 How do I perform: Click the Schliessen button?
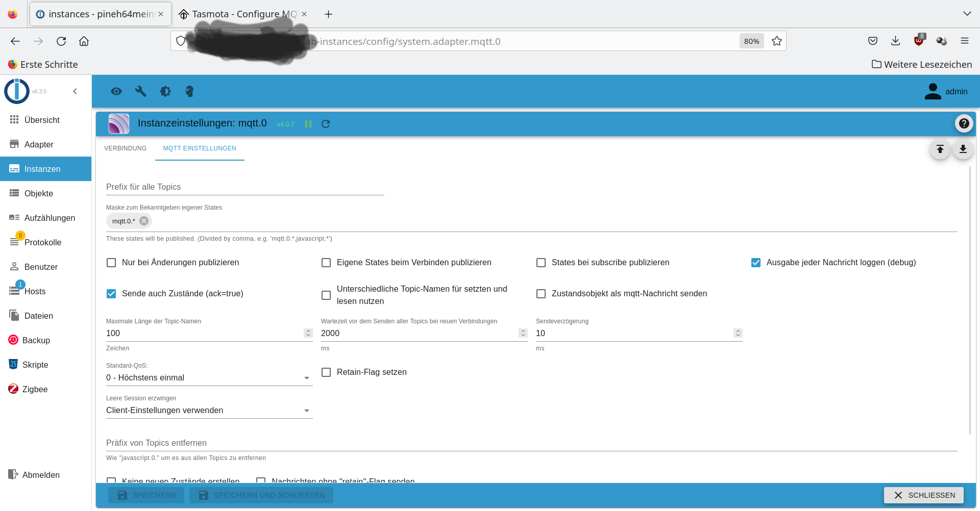(924, 495)
